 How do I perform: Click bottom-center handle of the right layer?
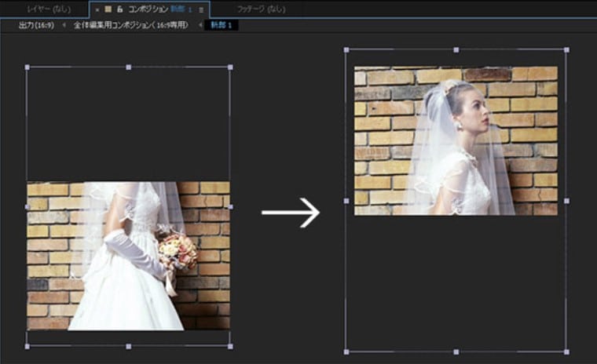tap(456, 351)
